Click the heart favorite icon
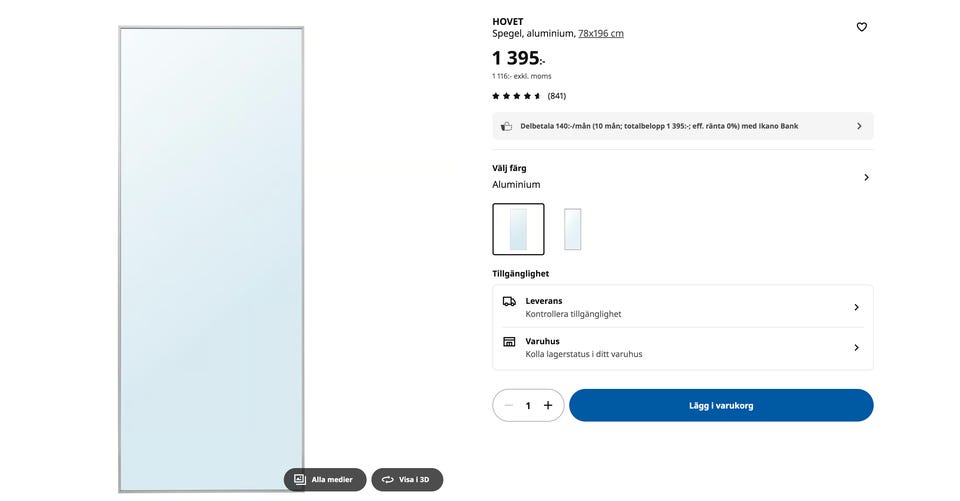 tap(862, 27)
